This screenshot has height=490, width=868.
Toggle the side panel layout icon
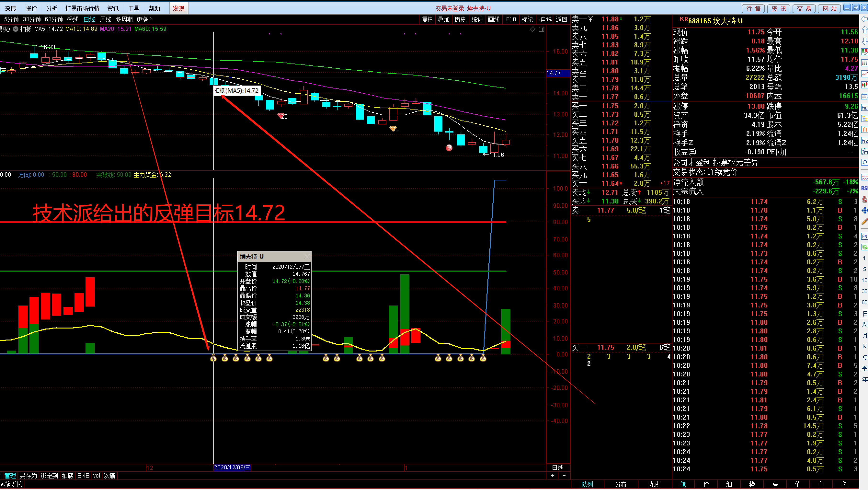pos(542,29)
